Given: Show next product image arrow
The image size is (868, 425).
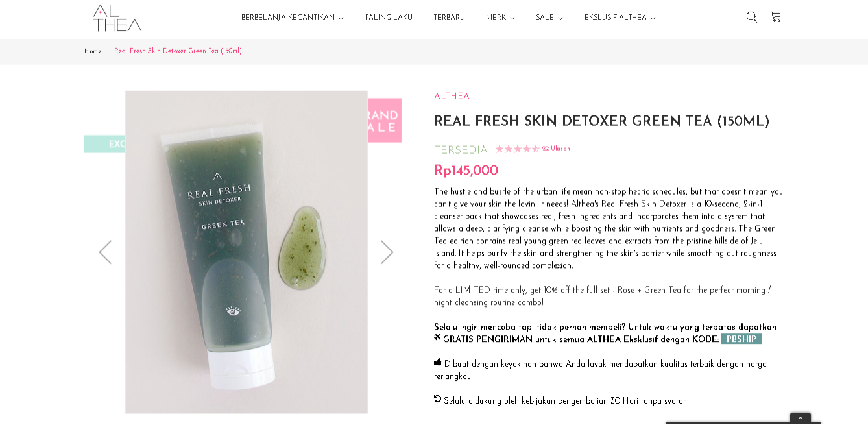Looking at the screenshot, I should [x=387, y=252].
